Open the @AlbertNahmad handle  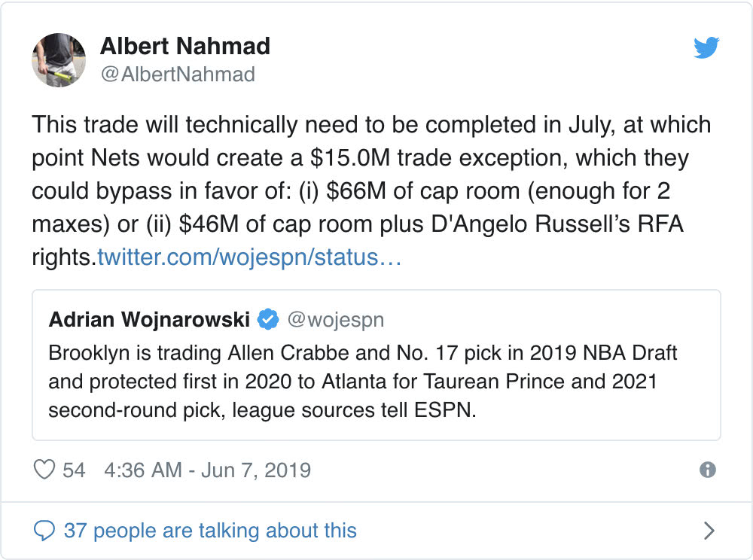click(x=177, y=75)
